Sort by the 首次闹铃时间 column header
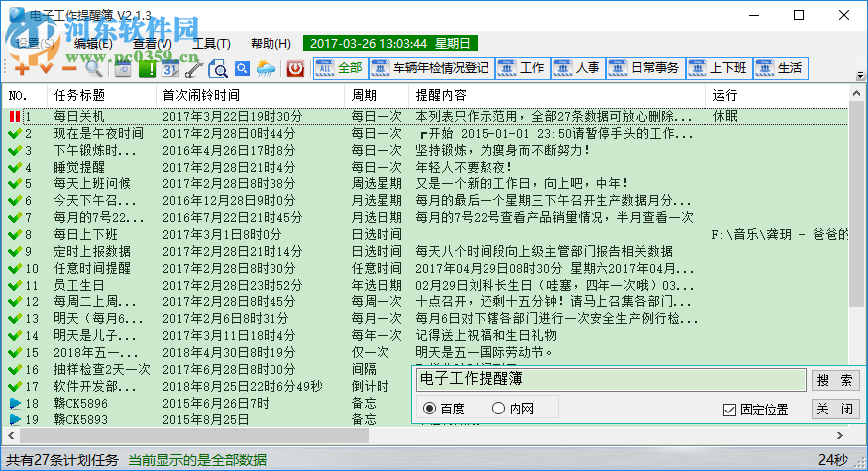868x471 pixels. point(251,96)
